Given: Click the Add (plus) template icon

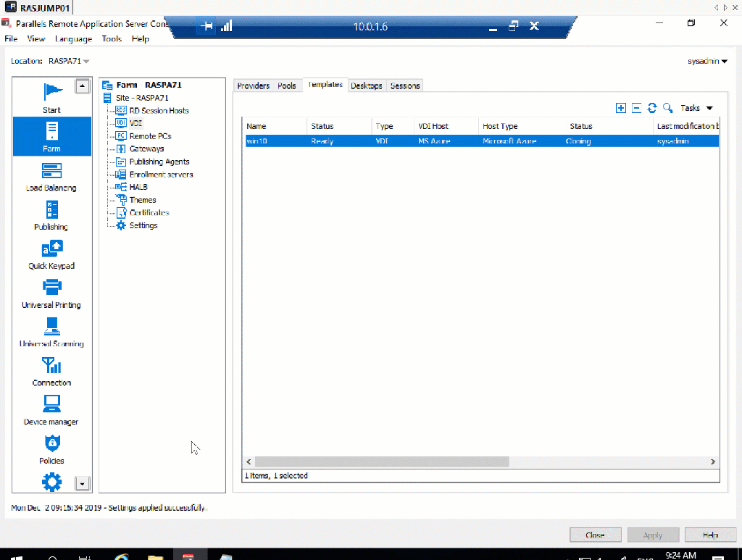Looking at the screenshot, I should 620,108.
